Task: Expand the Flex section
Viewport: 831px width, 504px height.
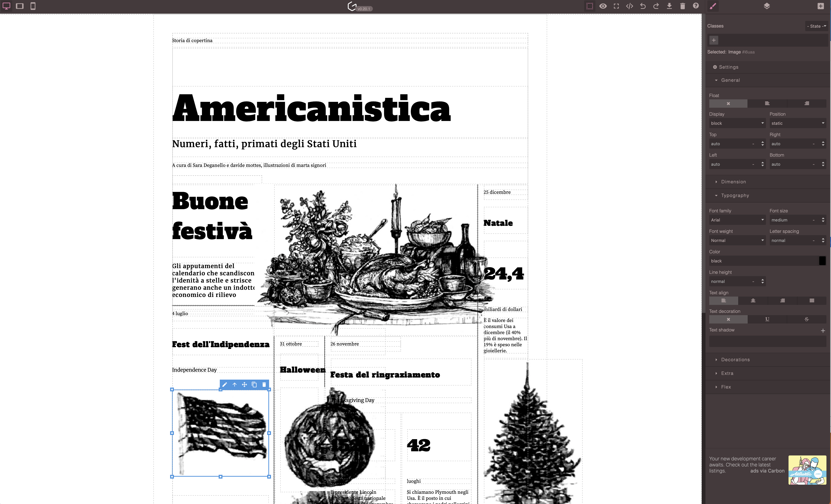Action: 768,387
